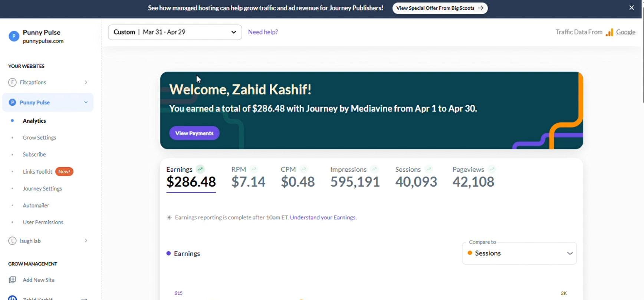Screen dimensions: 644x300
Task: Click the Earnings trend arrow icon
Action: coord(200,169)
